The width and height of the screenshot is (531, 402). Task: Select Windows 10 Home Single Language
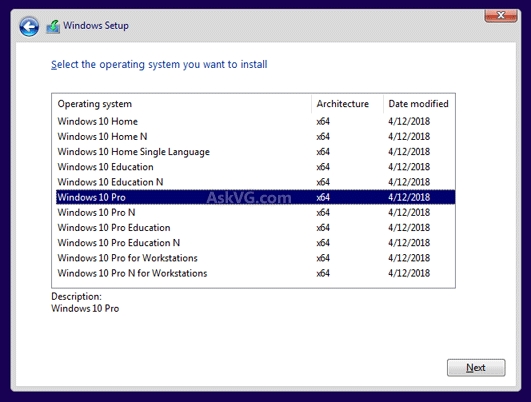coord(255,152)
